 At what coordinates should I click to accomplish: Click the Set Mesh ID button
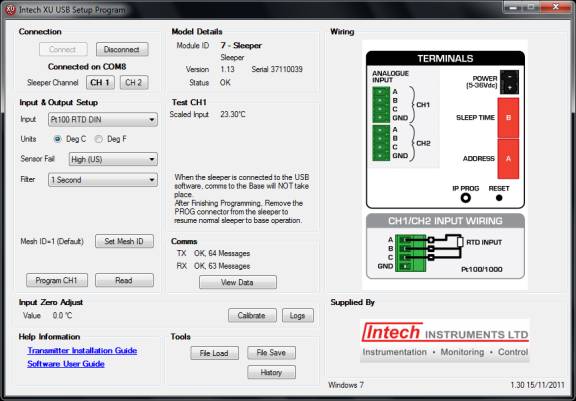(124, 241)
